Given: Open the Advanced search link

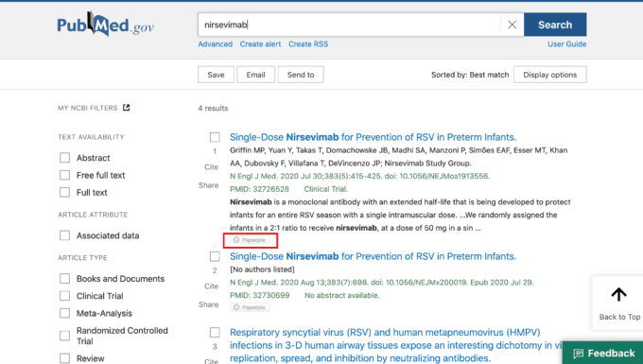Looking at the screenshot, I should (x=216, y=43).
